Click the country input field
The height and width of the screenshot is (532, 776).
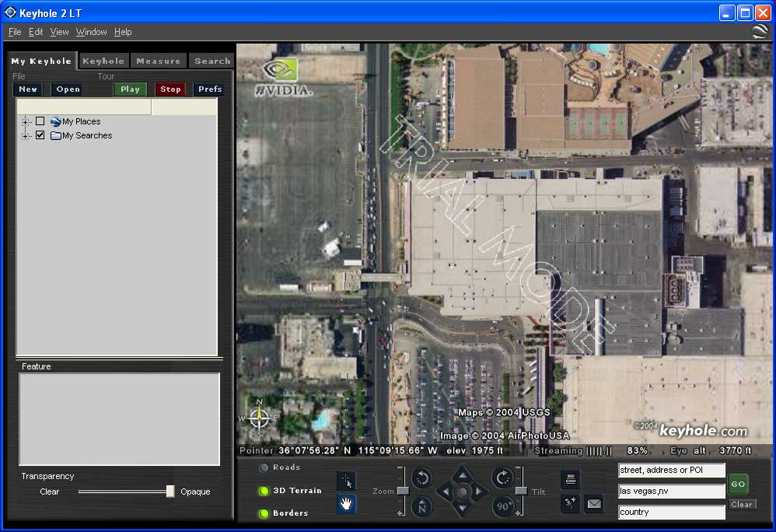tap(672, 513)
